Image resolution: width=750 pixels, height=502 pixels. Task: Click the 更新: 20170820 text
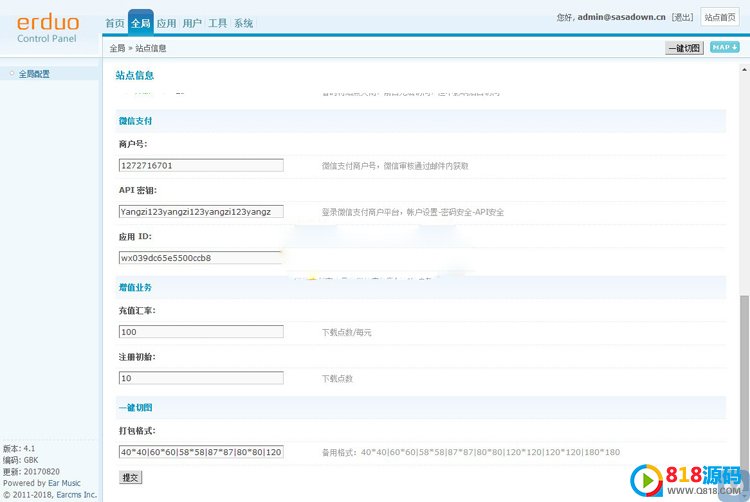(x=31, y=471)
